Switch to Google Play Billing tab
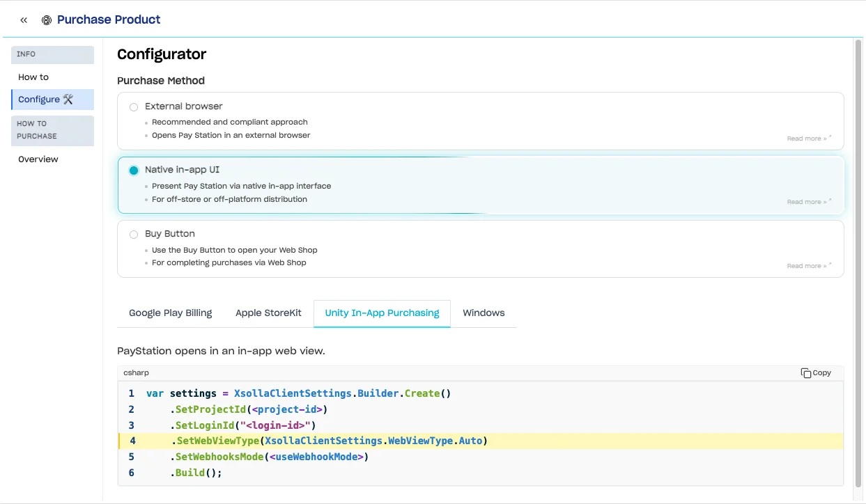Screen dimensions: 866x504 [171, 313]
